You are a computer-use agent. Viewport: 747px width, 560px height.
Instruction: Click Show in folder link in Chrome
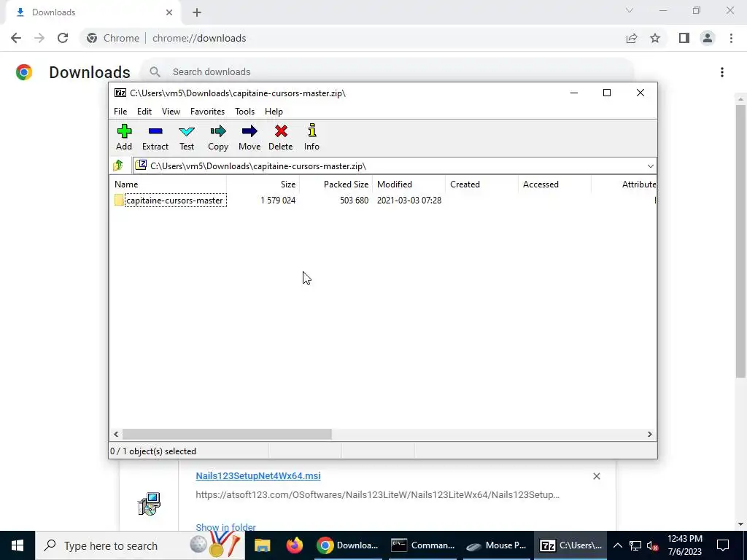(226, 527)
